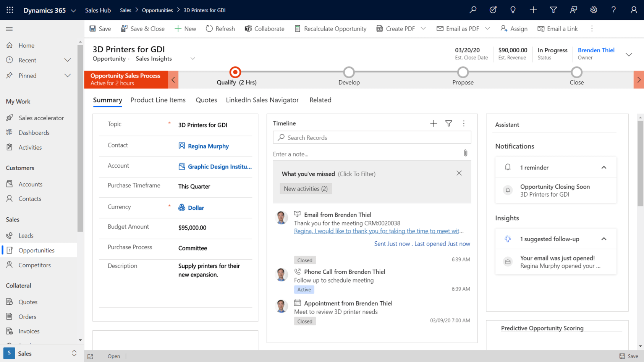Add a new timeline record with plus icon

[x=433, y=123]
